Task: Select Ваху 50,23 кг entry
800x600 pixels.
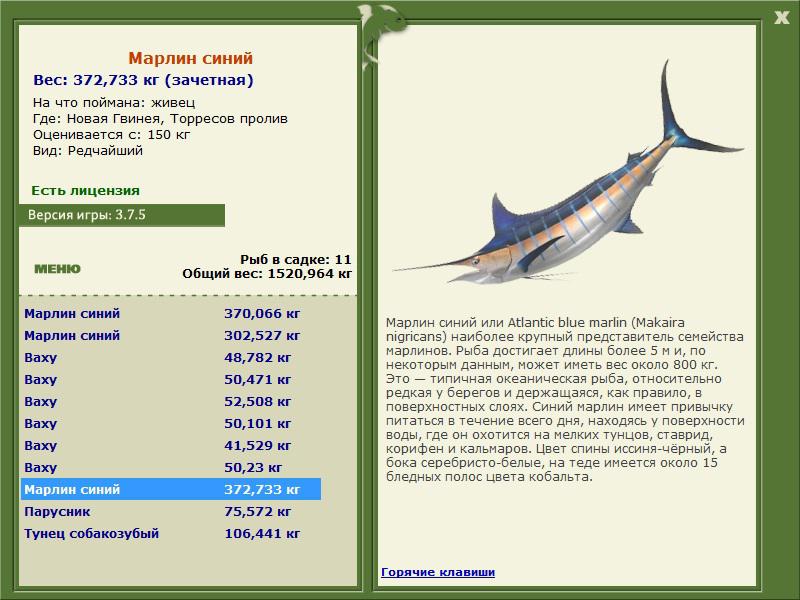Action: [x=171, y=467]
